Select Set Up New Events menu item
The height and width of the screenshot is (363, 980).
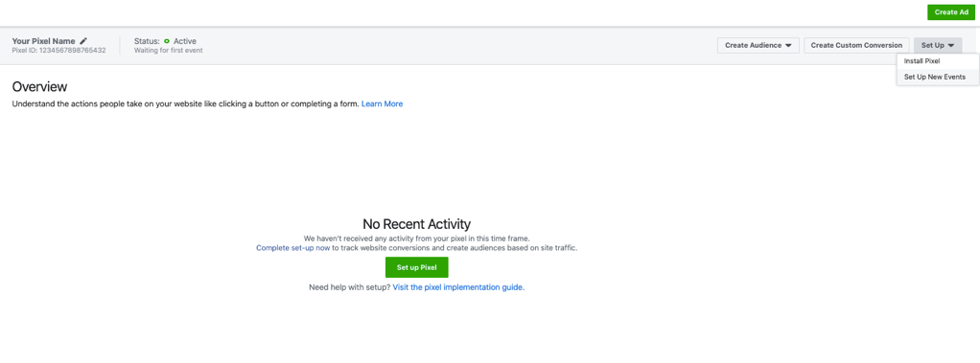(x=938, y=77)
